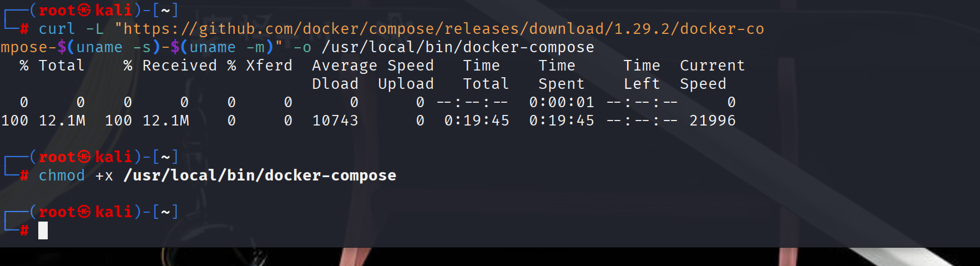Click the $(uname -m) substitution text
The height and width of the screenshot is (266, 980).
[x=222, y=47]
